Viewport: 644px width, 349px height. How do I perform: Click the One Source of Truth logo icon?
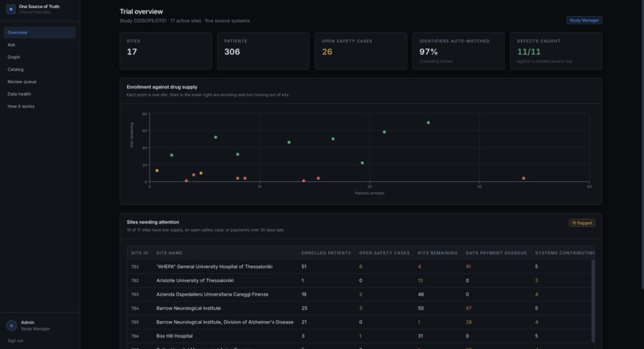click(x=11, y=9)
